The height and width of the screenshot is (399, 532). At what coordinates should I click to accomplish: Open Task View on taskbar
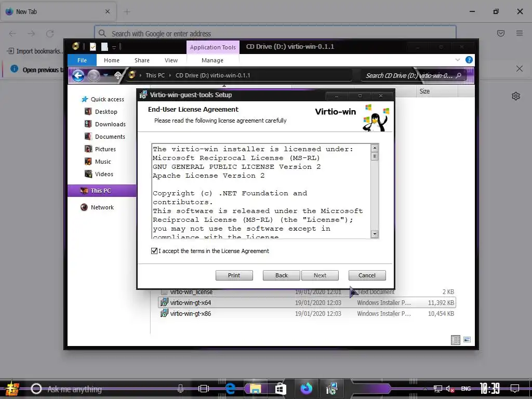(x=204, y=389)
